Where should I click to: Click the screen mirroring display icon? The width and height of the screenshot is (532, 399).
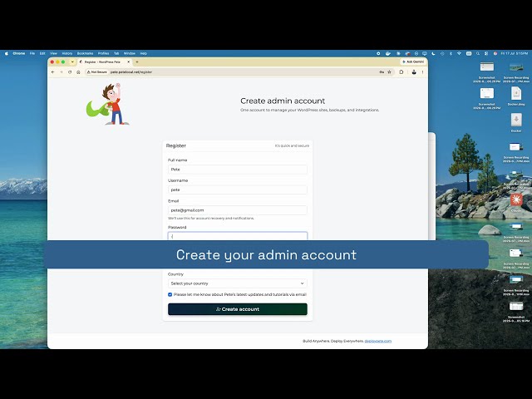click(425, 53)
